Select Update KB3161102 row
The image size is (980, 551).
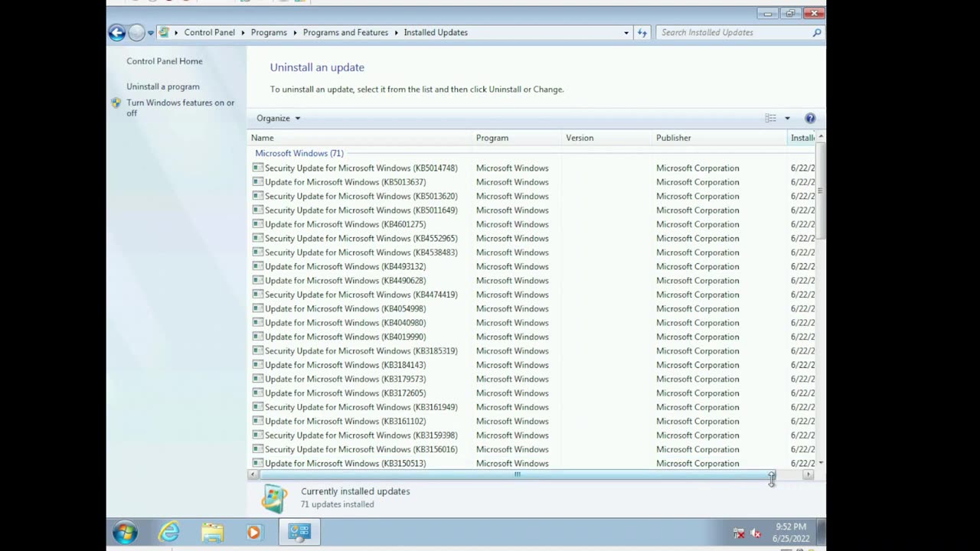(x=532, y=421)
